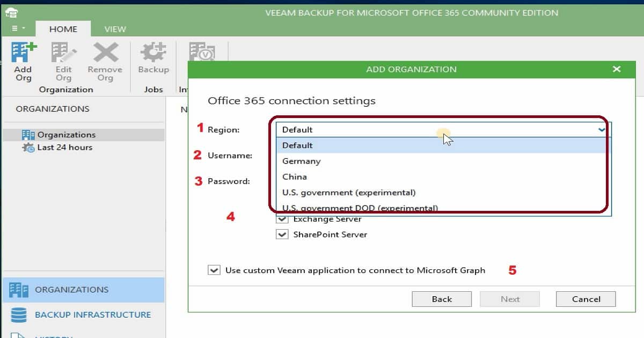Viewport: 644px width, 338px height.
Task: Click the Back button
Action: [x=442, y=299]
